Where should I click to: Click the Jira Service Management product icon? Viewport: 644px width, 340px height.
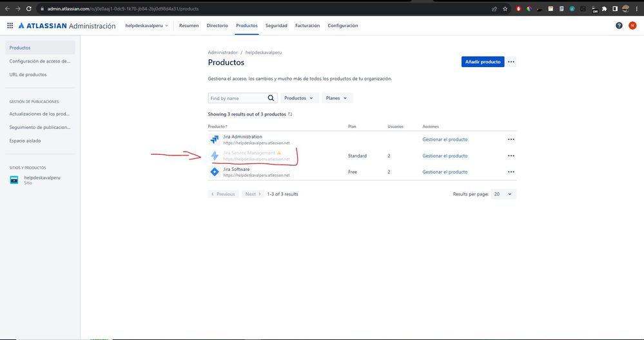pyautogui.click(x=215, y=156)
